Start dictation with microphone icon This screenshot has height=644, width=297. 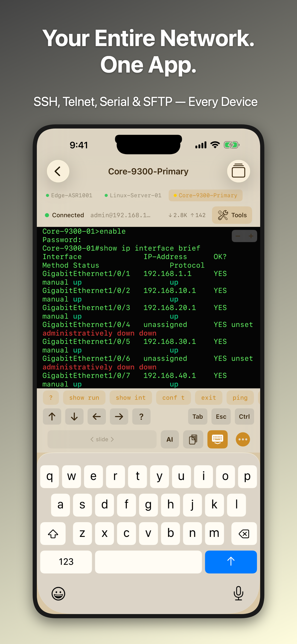pyautogui.click(x=238, y=593)
